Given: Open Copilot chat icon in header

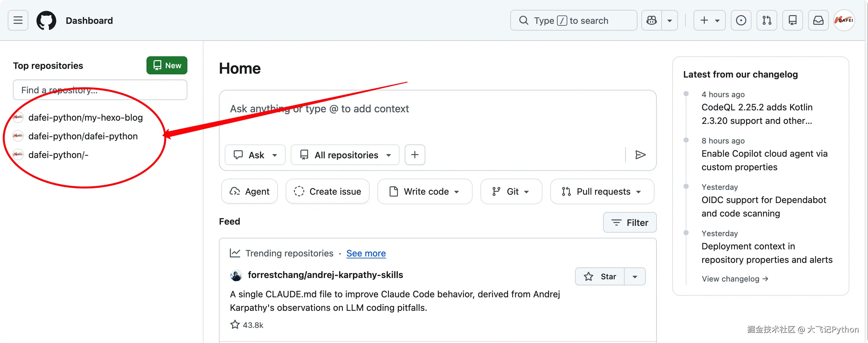Looking at the screenshot, I should point(651,21).
